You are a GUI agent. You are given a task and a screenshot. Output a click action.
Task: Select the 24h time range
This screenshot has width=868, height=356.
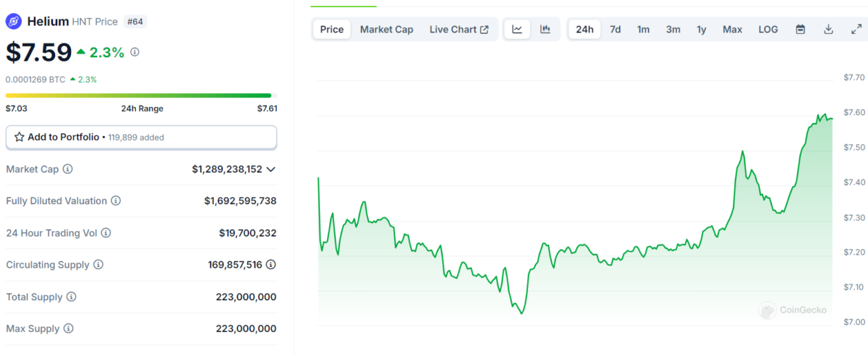tap(584, 30)
